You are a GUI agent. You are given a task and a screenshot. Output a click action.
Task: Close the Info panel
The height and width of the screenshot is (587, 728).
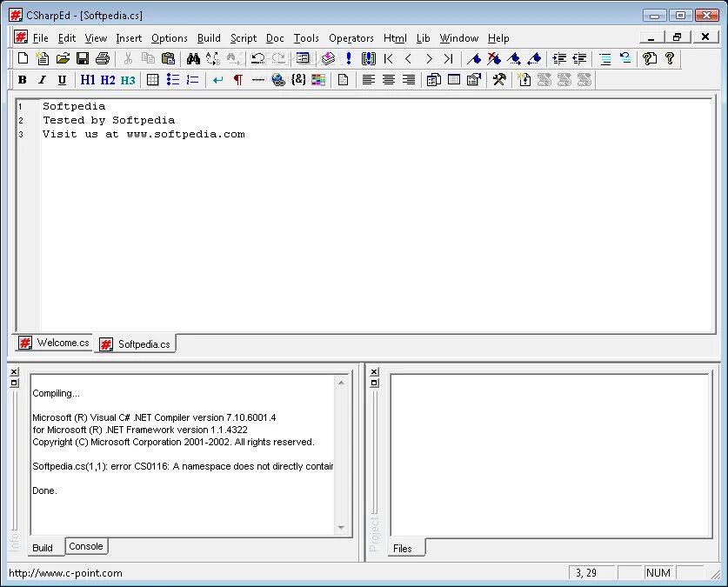pos(14,371)
